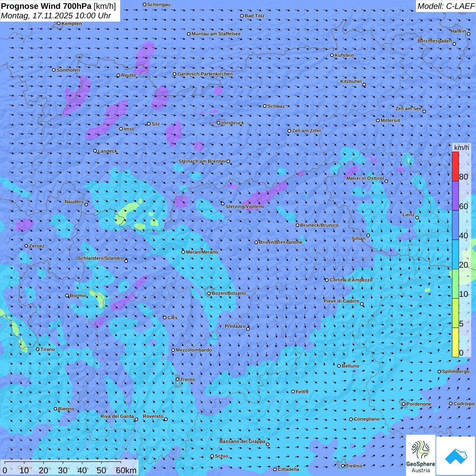Click the Innsbruck city marker

point(219,123)
